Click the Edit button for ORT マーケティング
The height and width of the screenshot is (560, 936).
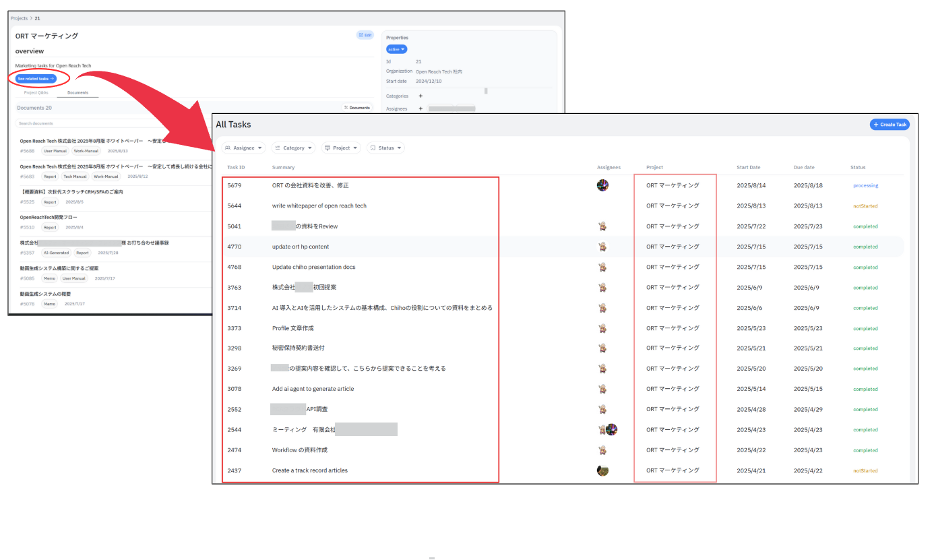point(365,35)
